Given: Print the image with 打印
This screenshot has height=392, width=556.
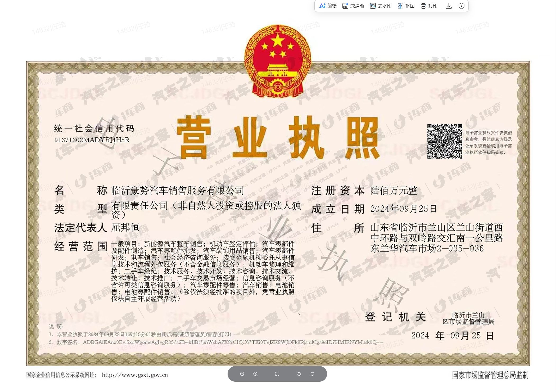Looking at the screenshot, I should click(429, 6).
